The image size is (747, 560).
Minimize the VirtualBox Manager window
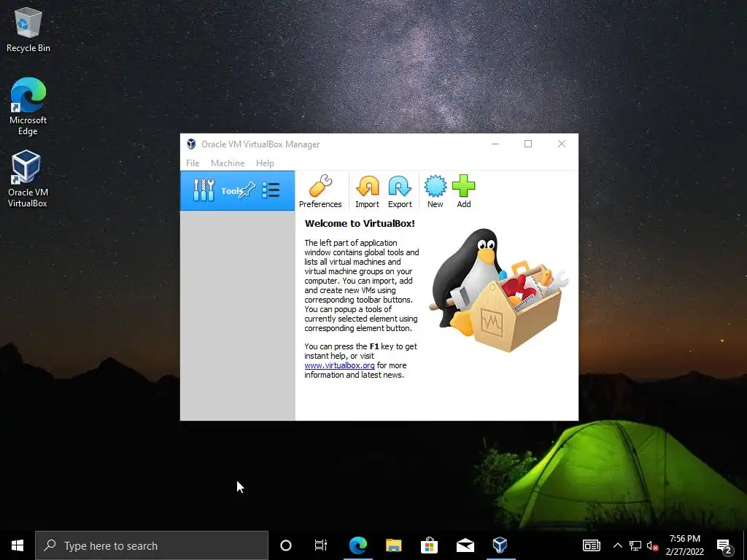495,144
